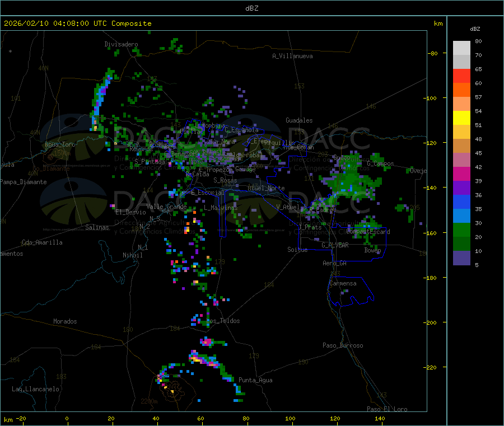Click the Bowen location label

coord(372,250)
